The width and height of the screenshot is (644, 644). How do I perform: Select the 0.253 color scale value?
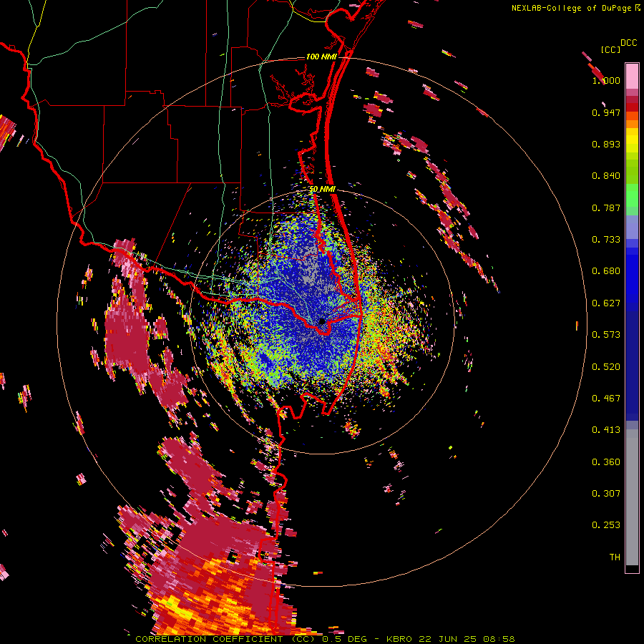[606, 525]
